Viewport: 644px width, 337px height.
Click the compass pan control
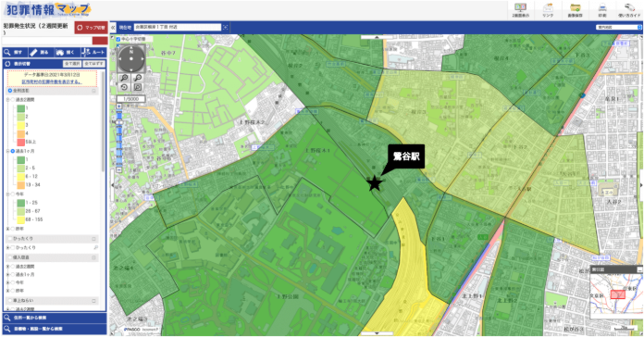click(131, 58)
